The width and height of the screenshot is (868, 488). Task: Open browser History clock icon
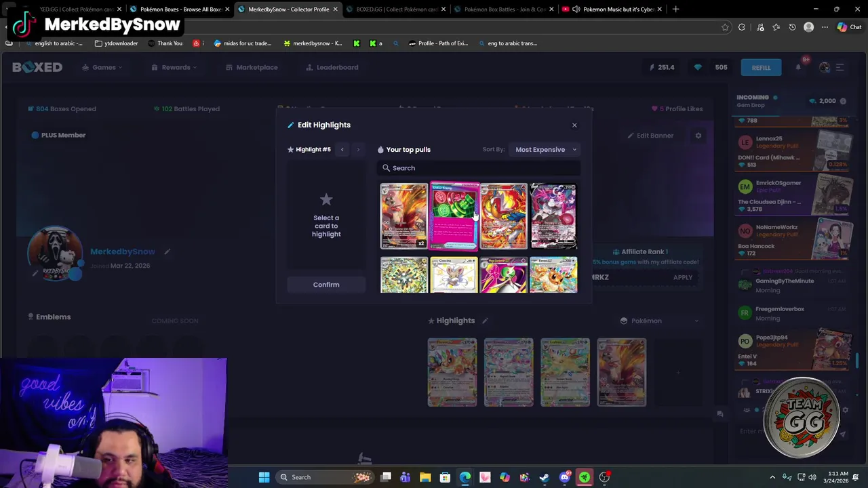pyautogui.click(x=792, y=27)
